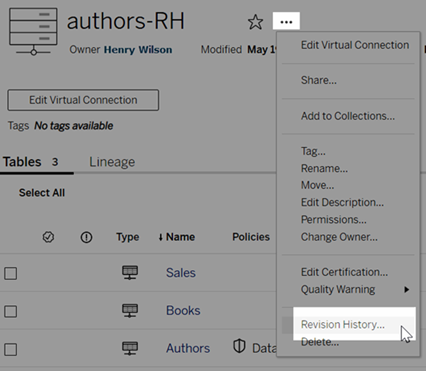Image resolution: width=426 pixels, height=371 pixels.
Task: Choose Add to Collections... menu entry
Action: (x=348, y=116)
